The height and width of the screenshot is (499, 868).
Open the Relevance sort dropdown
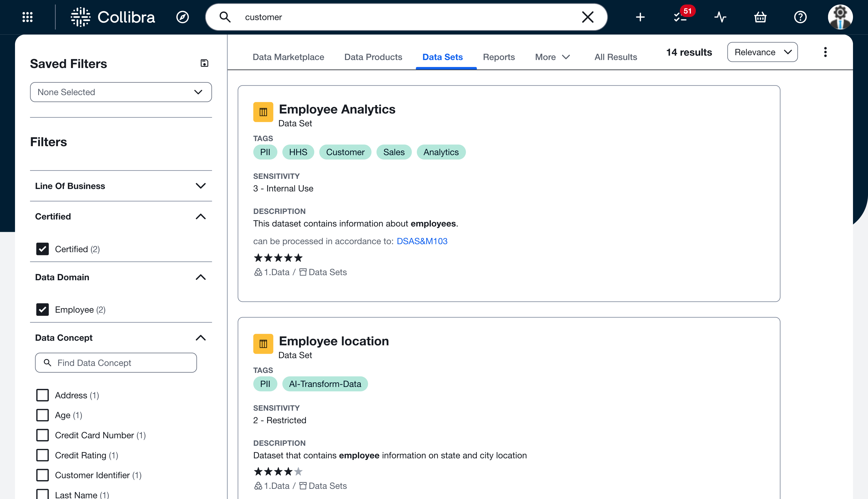(762, 52)
